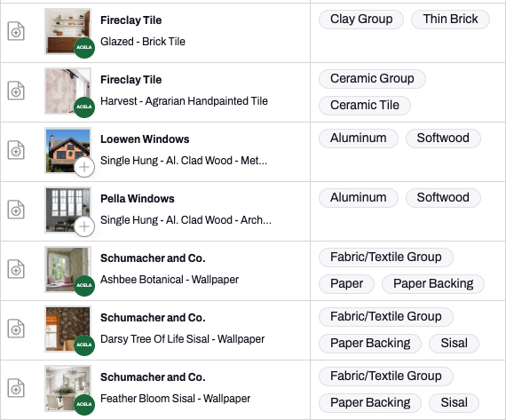Click add-document icon for Darsy Tree Of Life Sisal

tap(16, 329)
